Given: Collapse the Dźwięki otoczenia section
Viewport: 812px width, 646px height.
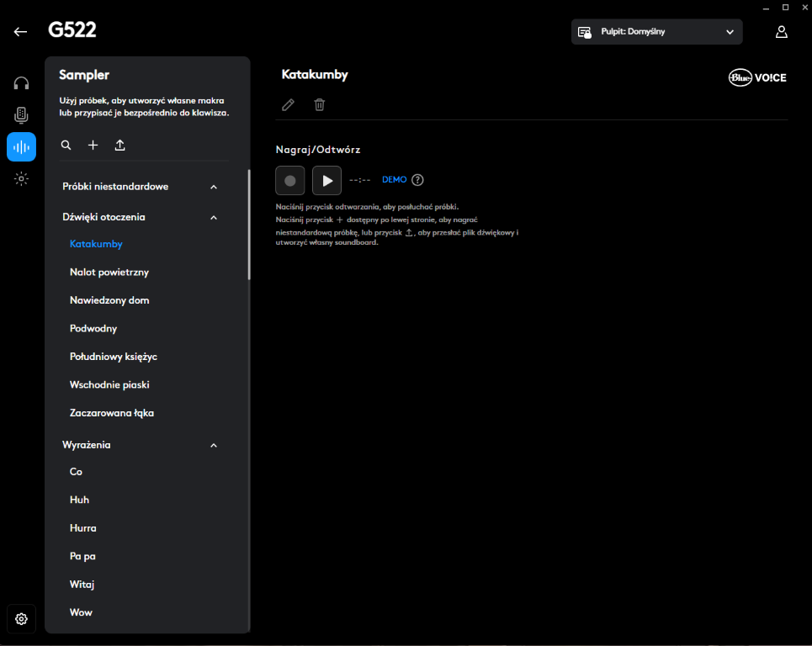Looking at the screenshot, I should click(x=213, y=217).
